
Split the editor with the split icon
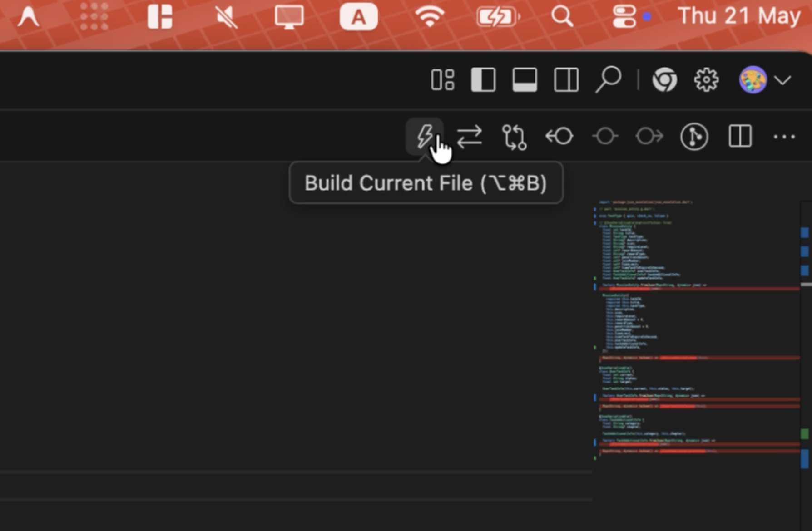[740, 136]
